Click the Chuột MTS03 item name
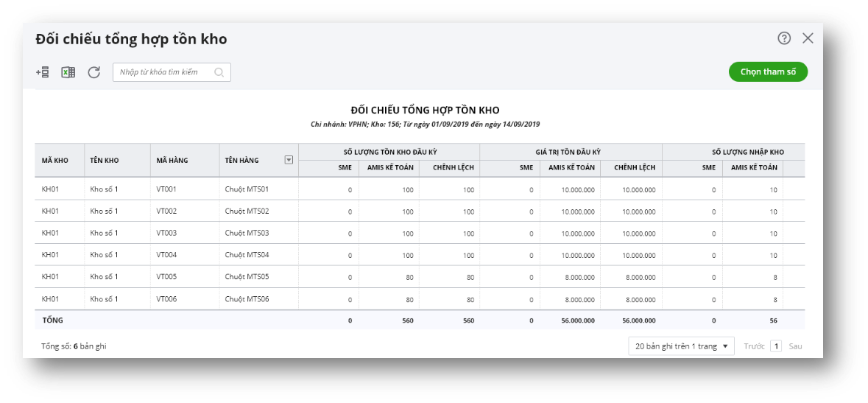This screenshot has width=868, height=403. click(247, 233)
